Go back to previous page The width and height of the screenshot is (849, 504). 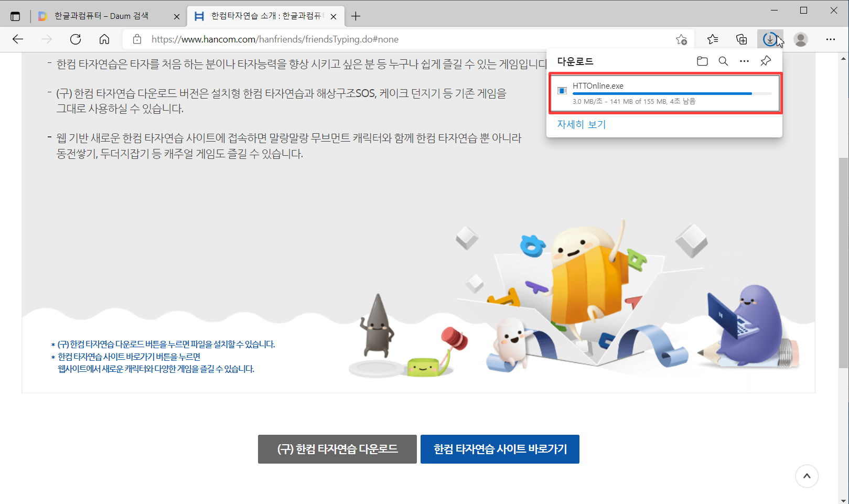point(18,39)
